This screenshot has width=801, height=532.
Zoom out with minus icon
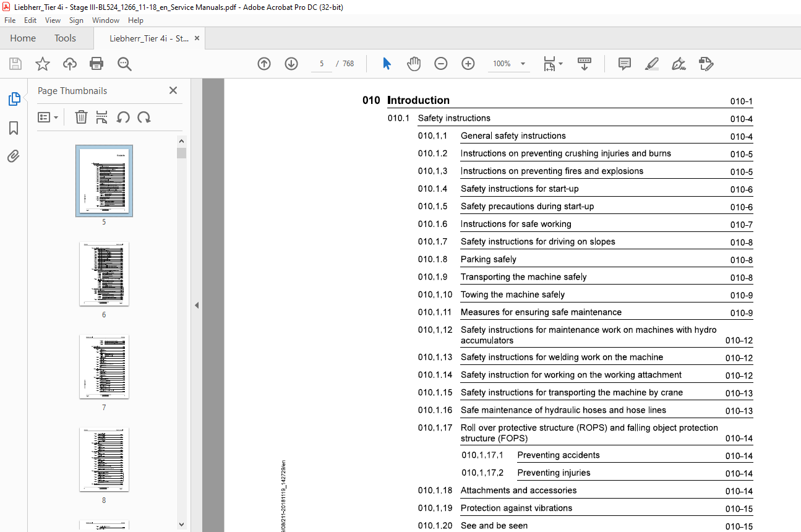tap(441, 64)
